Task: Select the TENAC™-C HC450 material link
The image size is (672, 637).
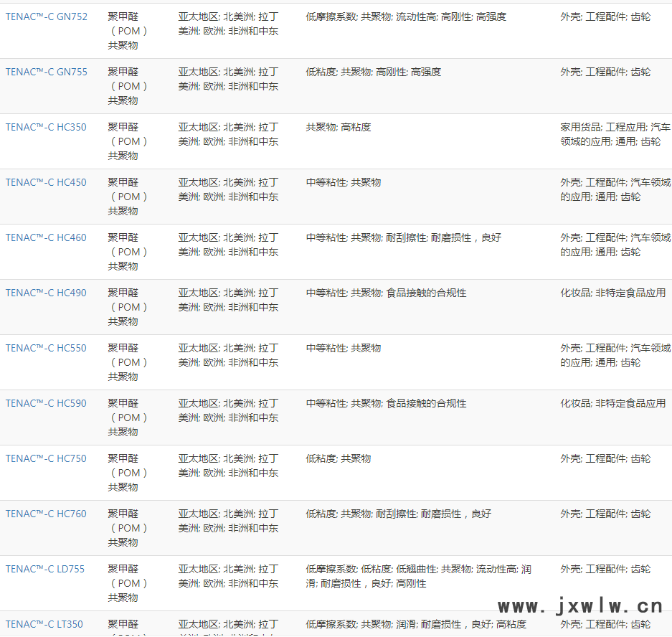Action: point(46,182)
